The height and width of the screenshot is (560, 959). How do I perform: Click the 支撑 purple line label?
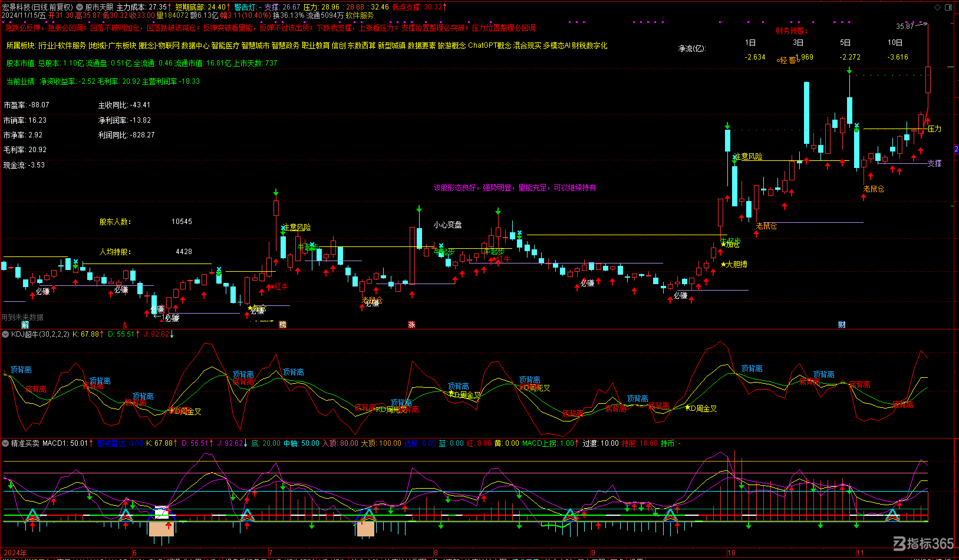click(x=934, y=163)
